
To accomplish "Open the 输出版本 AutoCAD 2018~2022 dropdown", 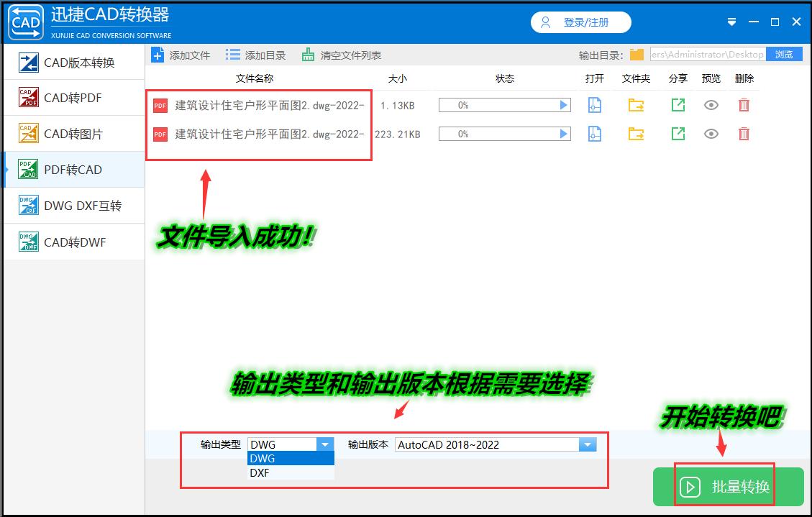I will tap(588, 444).
